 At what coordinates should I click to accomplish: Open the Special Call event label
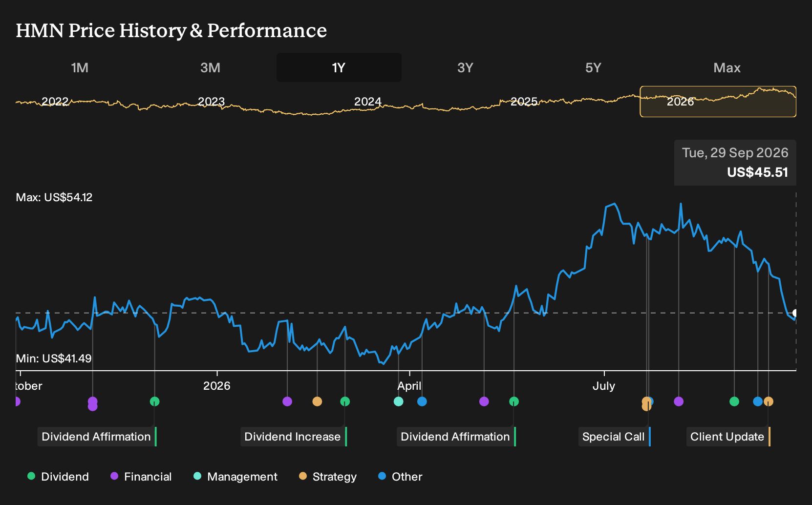pyautogui.click(x=614, y=437)
